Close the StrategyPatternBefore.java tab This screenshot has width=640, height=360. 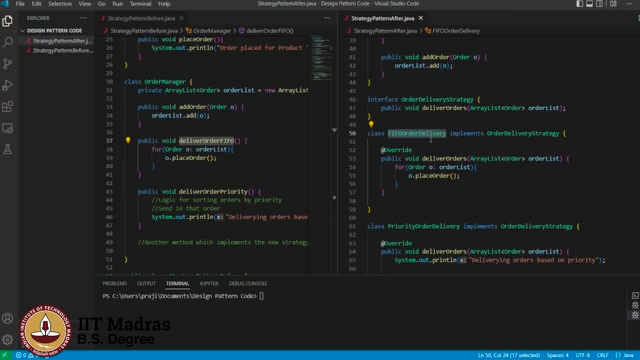pos(181,18)
